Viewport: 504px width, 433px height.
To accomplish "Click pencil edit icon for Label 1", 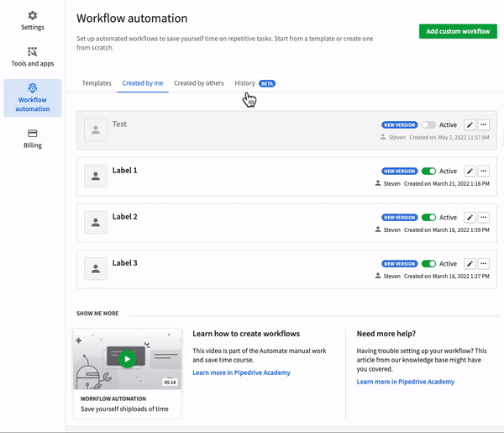I will click(470, 171).
